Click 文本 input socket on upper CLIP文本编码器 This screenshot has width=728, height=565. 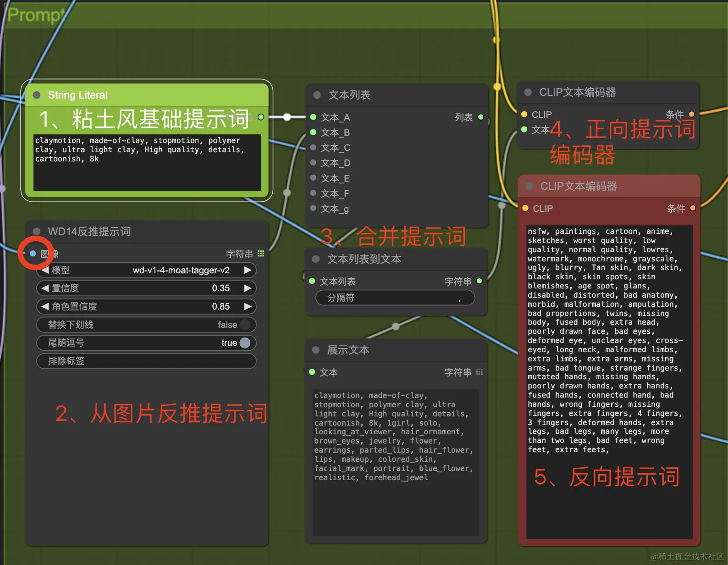pyautogui.click(x=524, y=129)
